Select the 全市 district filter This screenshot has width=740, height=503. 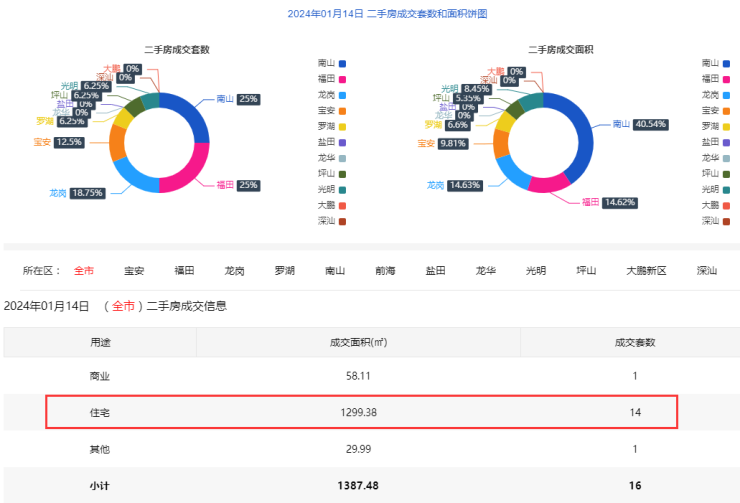[x=84, y=270]
